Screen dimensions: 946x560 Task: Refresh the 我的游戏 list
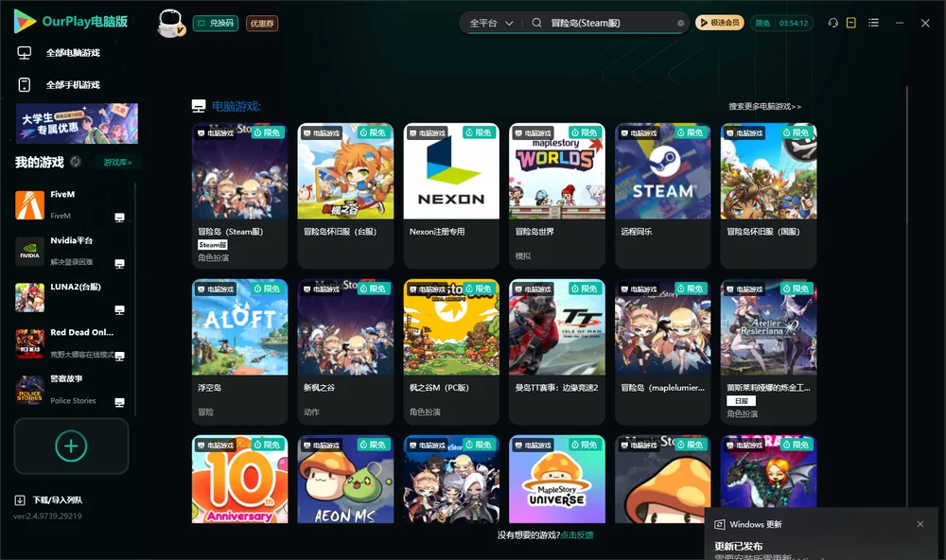[76, 162]
